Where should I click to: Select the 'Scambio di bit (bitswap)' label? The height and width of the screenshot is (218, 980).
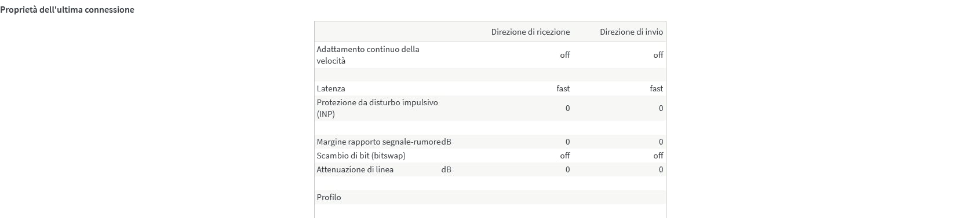361,156
